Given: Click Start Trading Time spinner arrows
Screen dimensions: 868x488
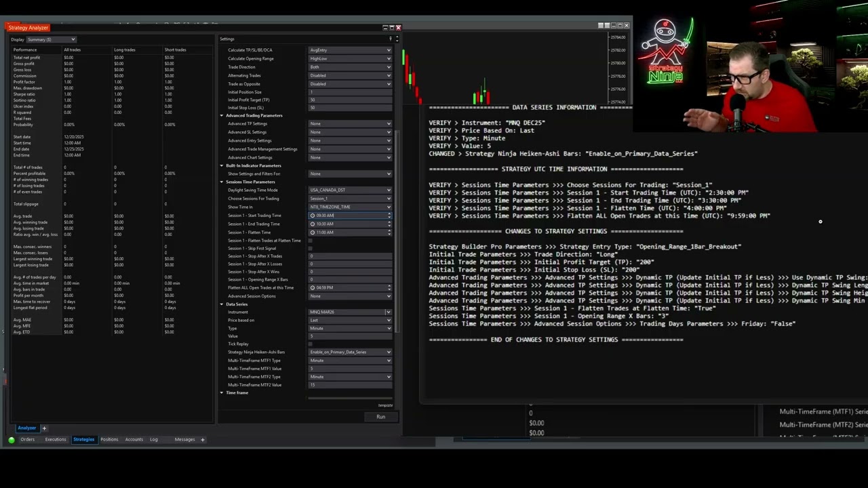Looking at the screenshot, I should [x=389, y=216].
